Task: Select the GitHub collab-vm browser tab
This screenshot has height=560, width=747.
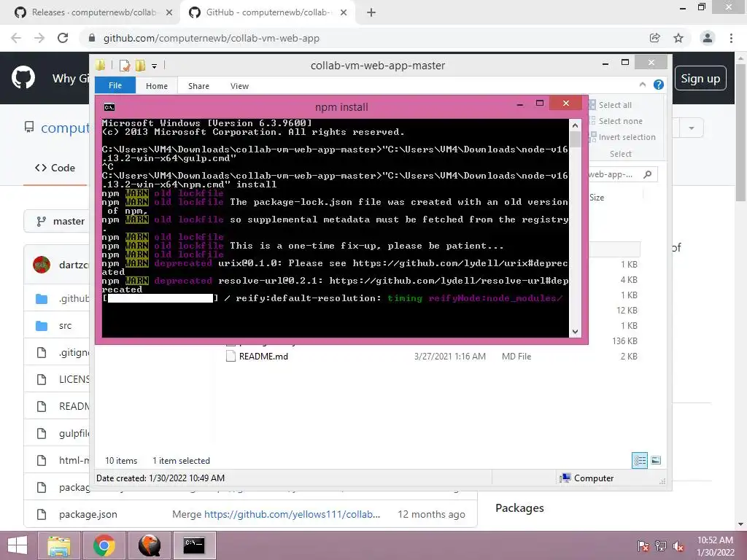Action: tap(268, 12)
